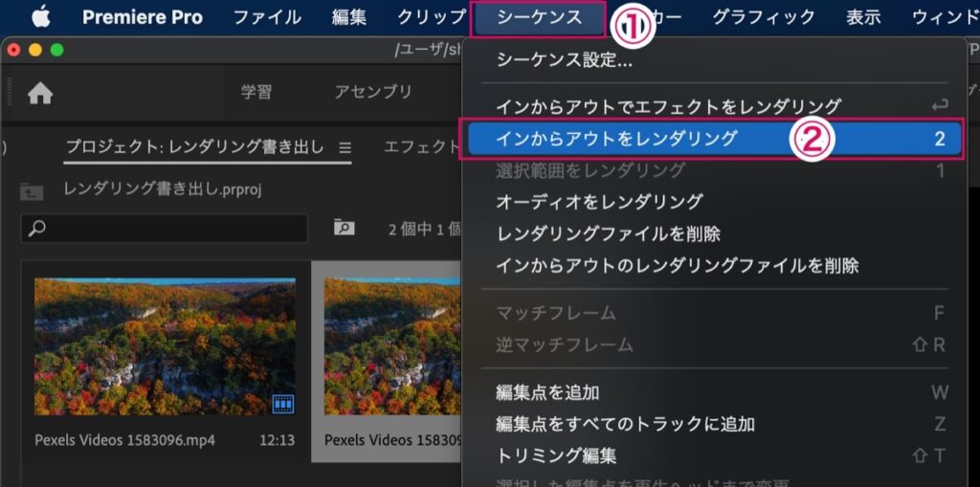Open the クリップ menu
The width and height of the screenshot is (980, 487).
coord(432,17)
